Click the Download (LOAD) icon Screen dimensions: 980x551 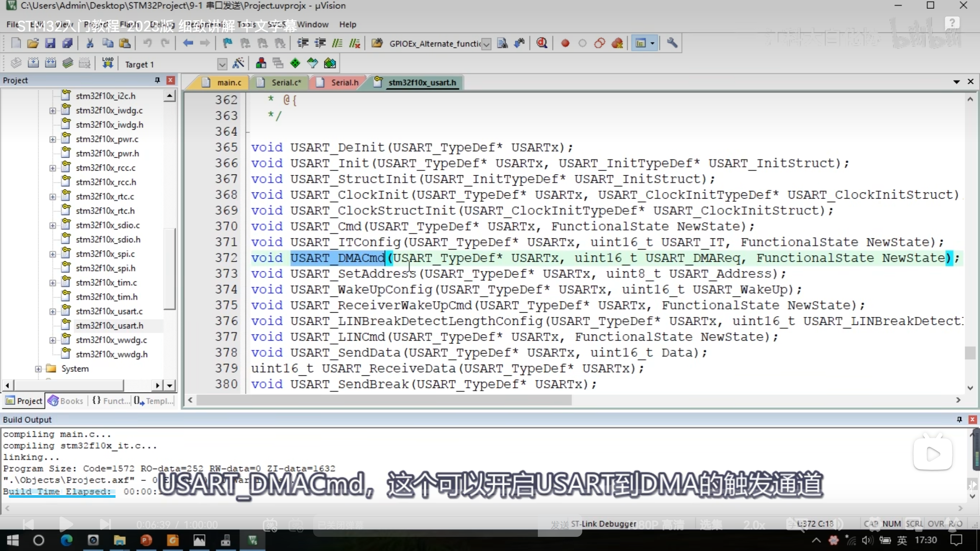[x=108, y=63]
